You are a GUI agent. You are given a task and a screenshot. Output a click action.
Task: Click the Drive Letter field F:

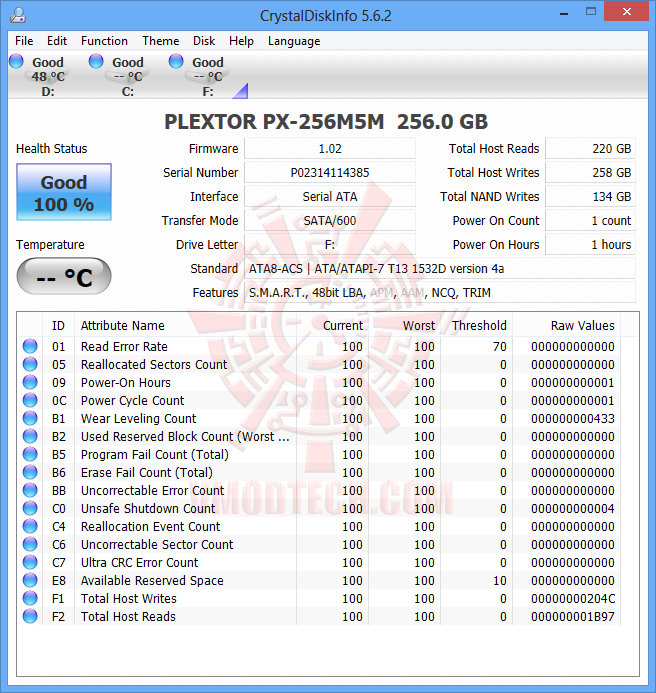[x=330, y=244]
